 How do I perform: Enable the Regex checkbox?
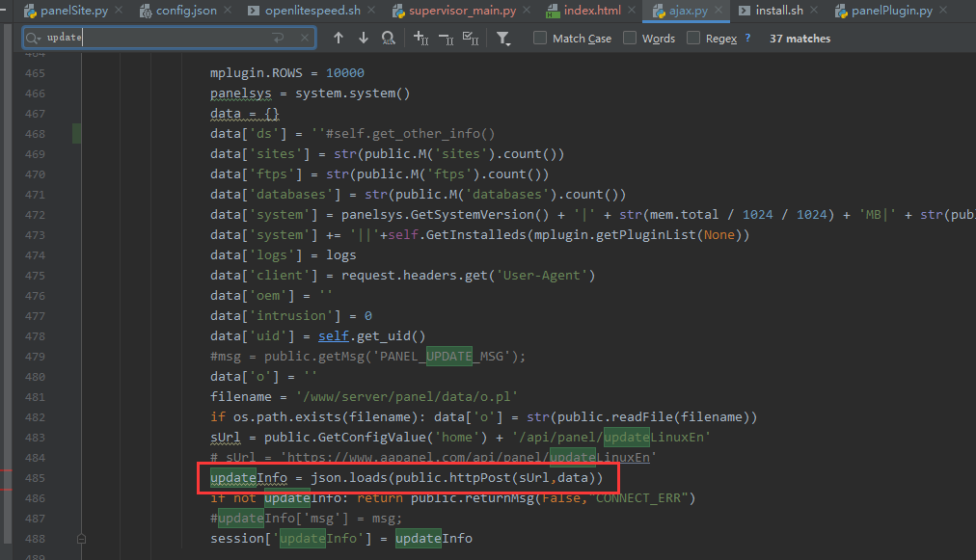[x=693, y=39]
